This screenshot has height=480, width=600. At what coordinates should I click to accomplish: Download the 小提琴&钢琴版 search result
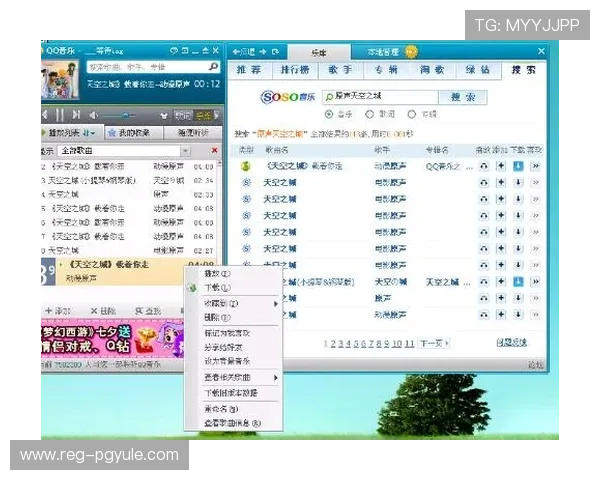click(x=518, y=282)
